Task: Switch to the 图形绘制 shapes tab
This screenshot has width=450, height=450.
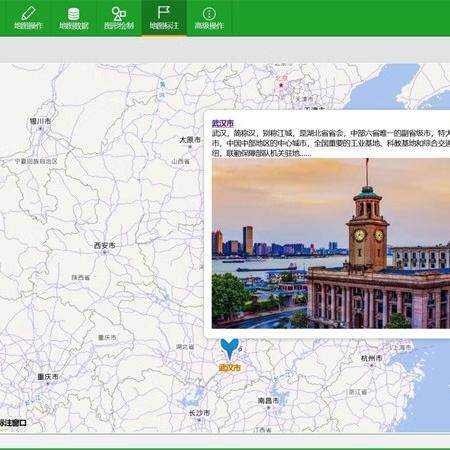Action: tap(119, 18)
